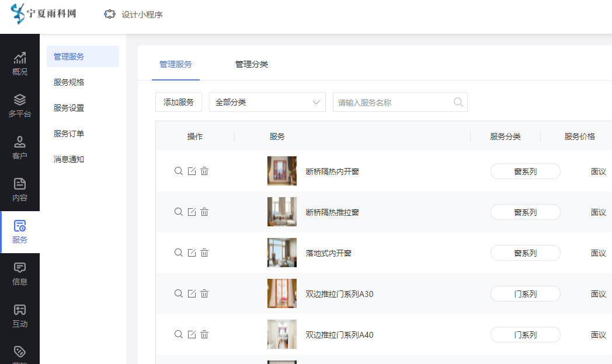
Task: Click 面议 price of 断桥隔热内开窗
Action: click(599, 171)
